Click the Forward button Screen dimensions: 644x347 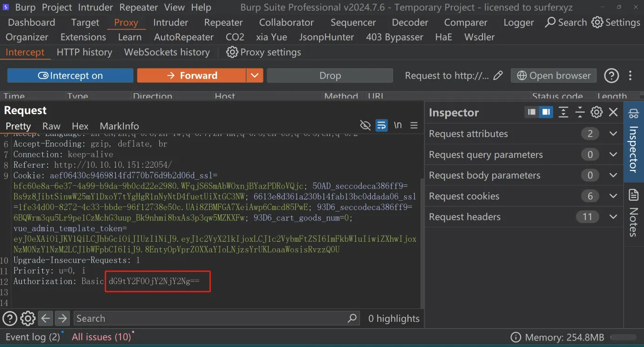191,75
